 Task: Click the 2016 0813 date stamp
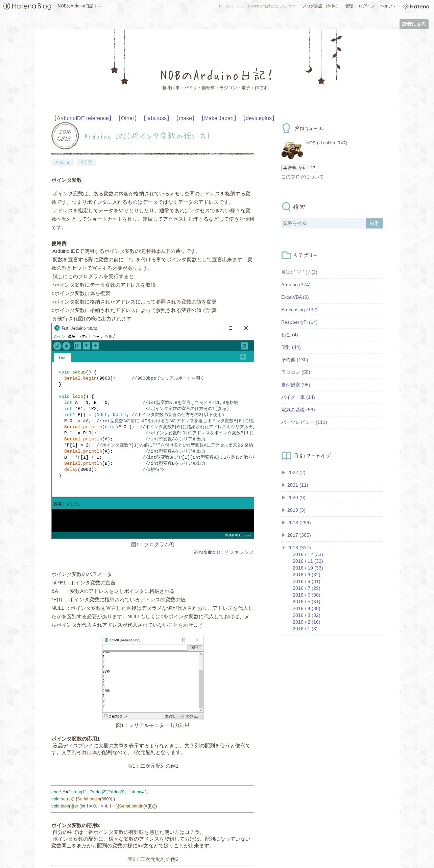pyautogui.click(x=65, y=136)
